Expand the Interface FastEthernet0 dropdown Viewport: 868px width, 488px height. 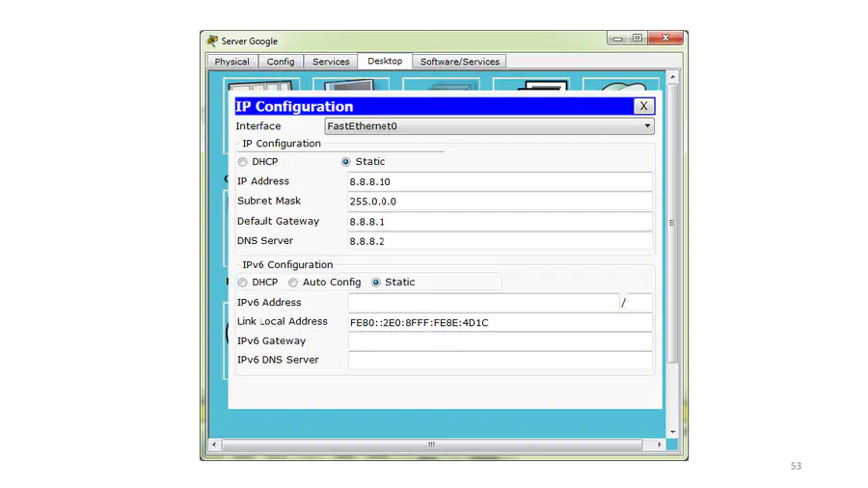coord(489,126)
